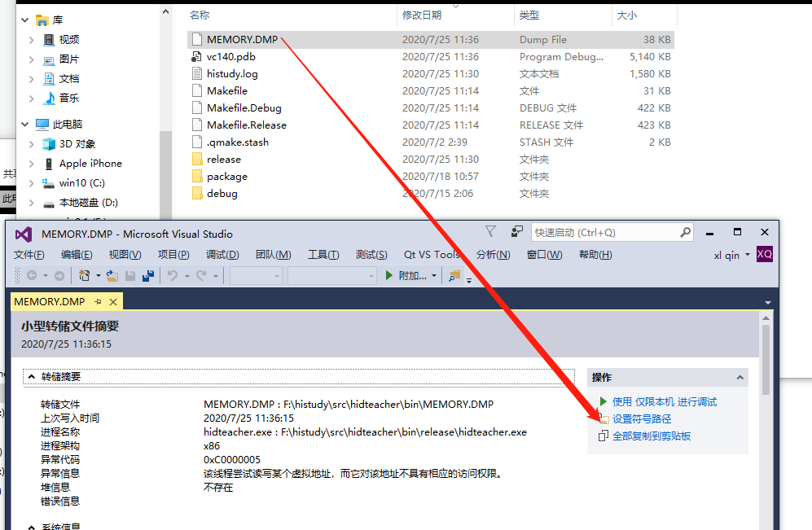Viewport: 812px width, 530px height.
Task: Click the release folder icon
Action: 197,159
